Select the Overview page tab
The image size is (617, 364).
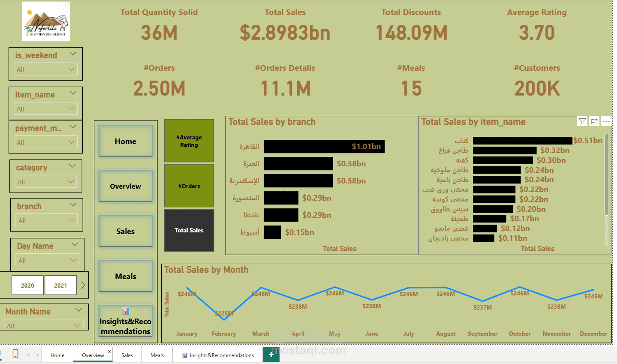pyautogui.click(x=93, y=355)
